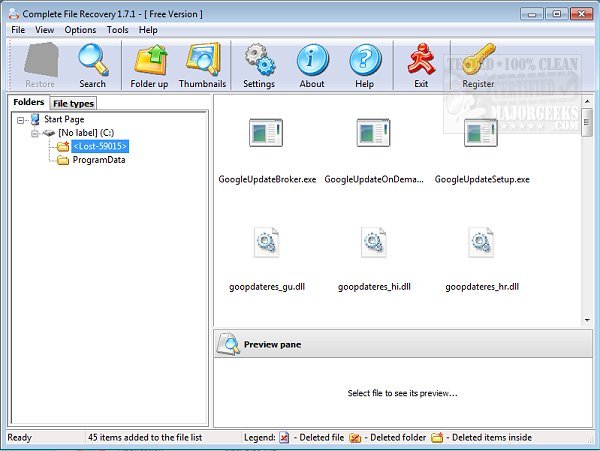
Task: Collapse the Start Page tree node
Action: tap(21, 120)
